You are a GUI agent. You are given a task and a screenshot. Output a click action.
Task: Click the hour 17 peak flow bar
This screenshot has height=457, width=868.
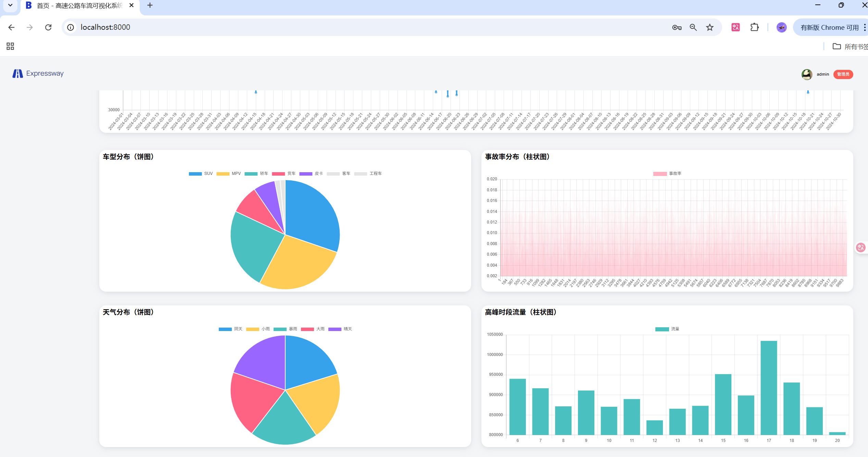click(768, 388)
